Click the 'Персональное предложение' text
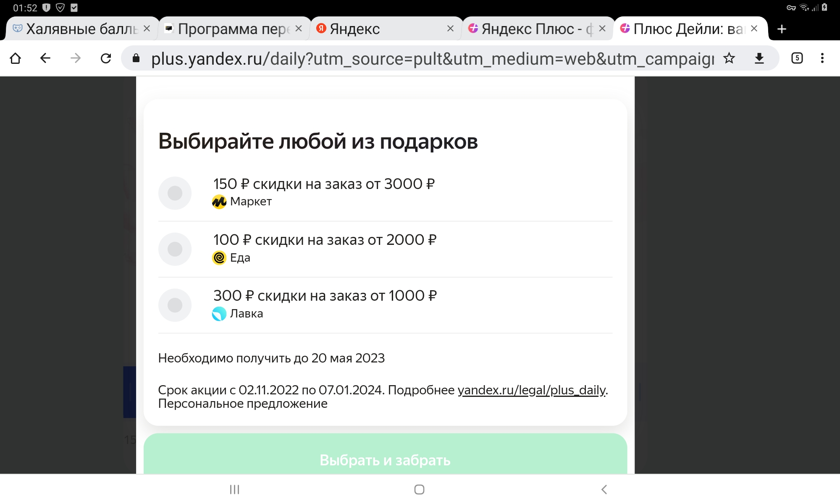Screen dimensions: 840x504 243,404
